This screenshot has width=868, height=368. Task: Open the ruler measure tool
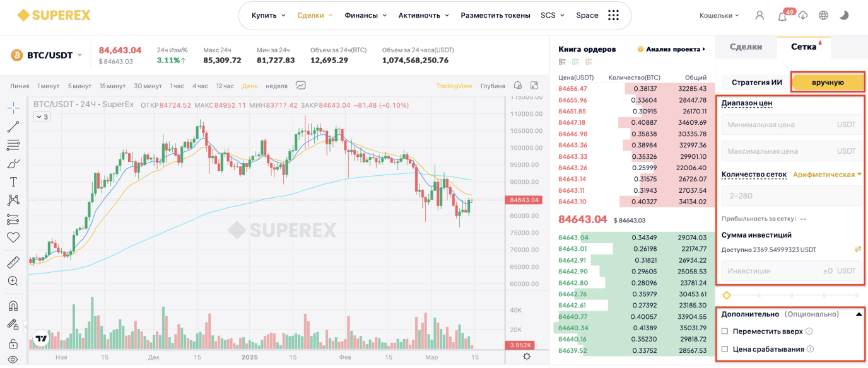pos(13,262)
